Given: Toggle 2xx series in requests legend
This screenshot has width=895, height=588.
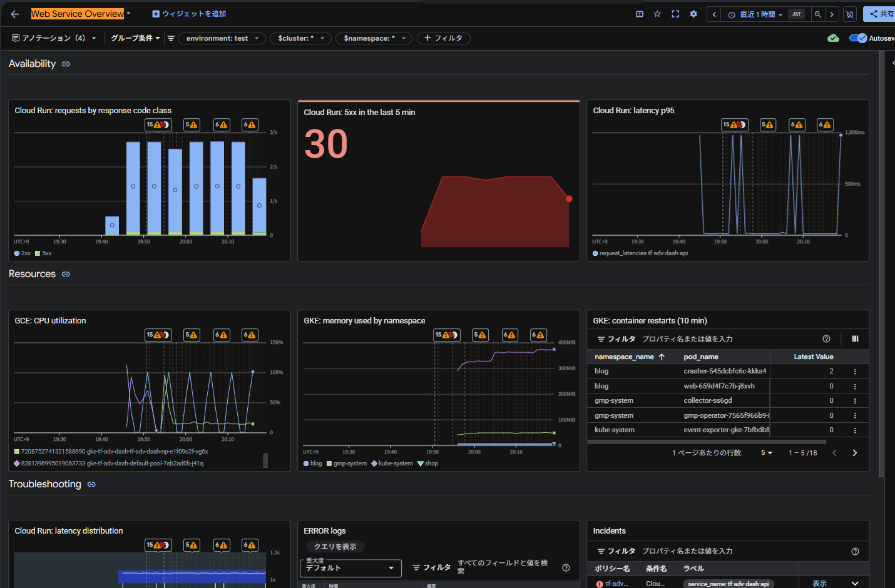Looking at the screenshot, I should tap(22, 253).
